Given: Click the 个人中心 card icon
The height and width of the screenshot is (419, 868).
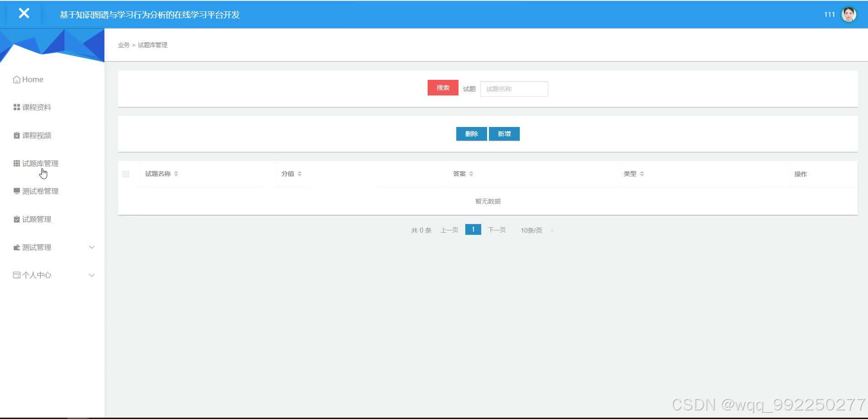Looking at the screenshot, I should [x=17, y=275].
